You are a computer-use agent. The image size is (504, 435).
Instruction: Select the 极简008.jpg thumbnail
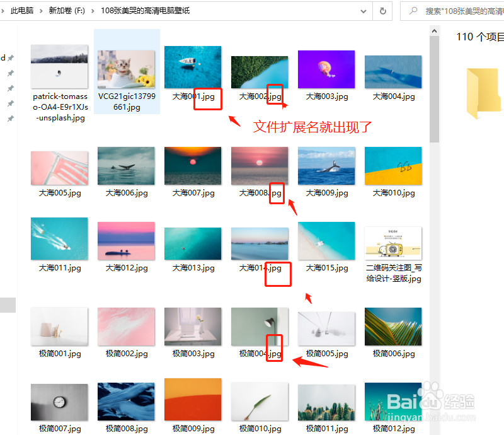pyautogui.click(x=126, y=402)
